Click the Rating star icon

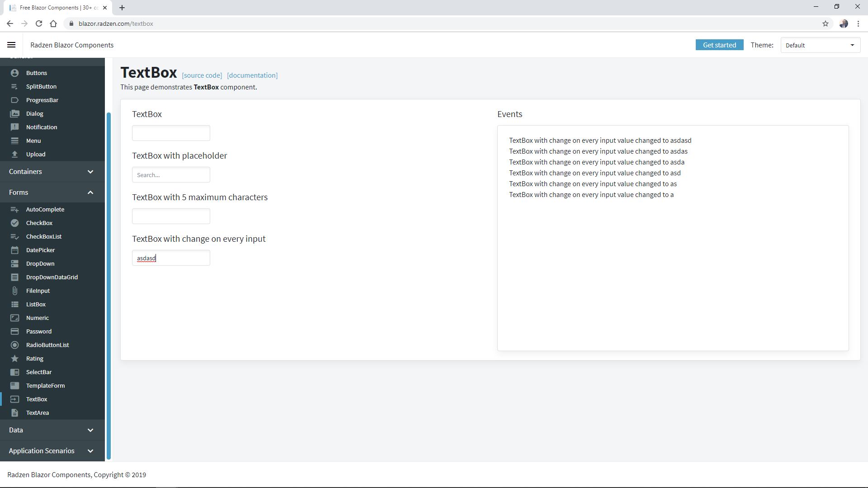[15, 358]
